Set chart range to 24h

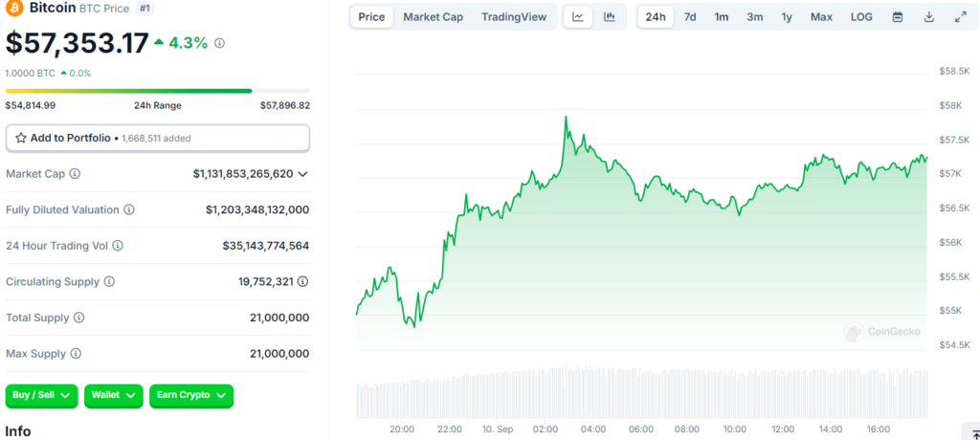point(656,17)
